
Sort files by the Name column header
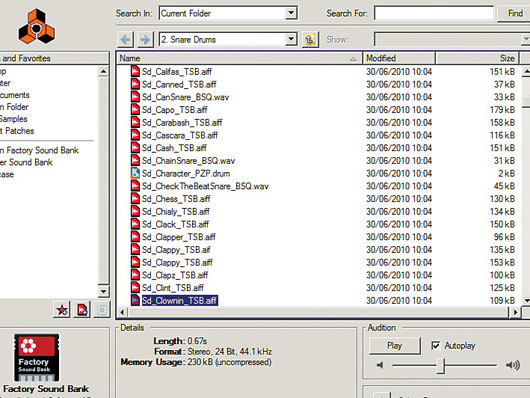coord(239,58)
